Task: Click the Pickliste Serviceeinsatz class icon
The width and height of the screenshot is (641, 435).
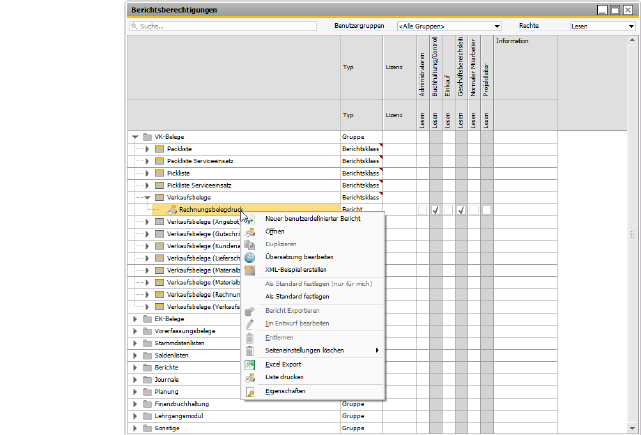Action: pos(159,185)
